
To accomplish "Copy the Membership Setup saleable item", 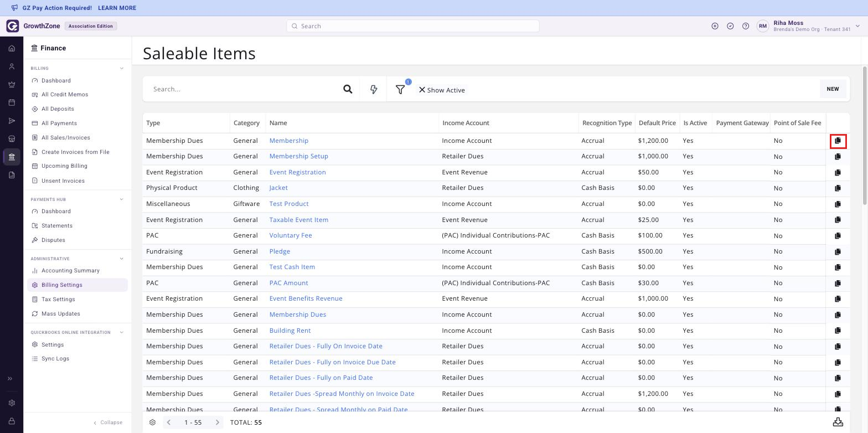I will [x=838, y=157].
